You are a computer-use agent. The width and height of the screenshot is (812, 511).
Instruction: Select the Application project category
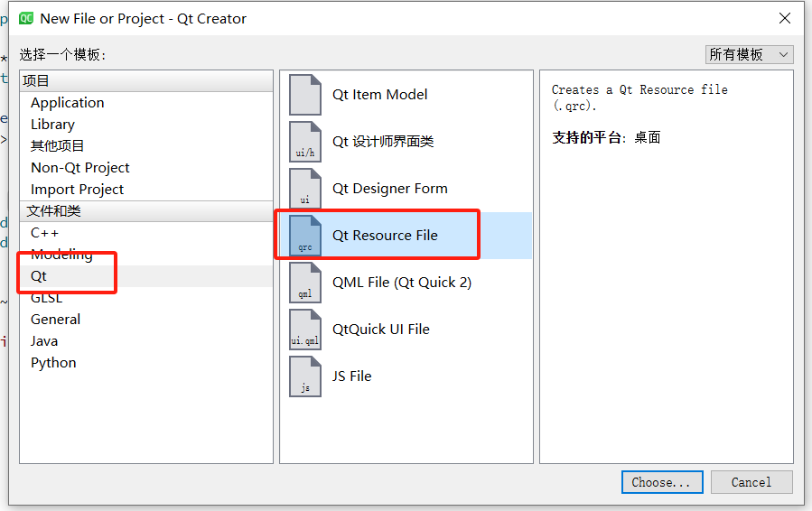(x=68, y=103)
